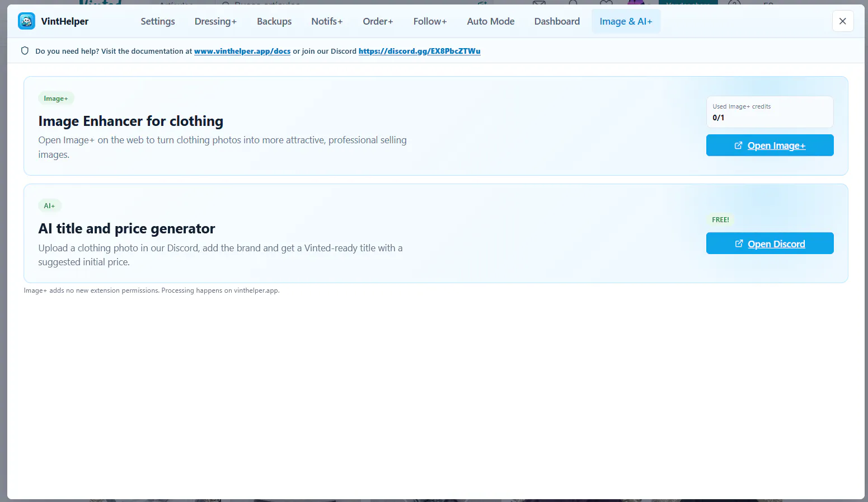Click the shield icon in help banner
Image resolution: width=868 pixels, height=502 pixels.
tap(25, 51)
